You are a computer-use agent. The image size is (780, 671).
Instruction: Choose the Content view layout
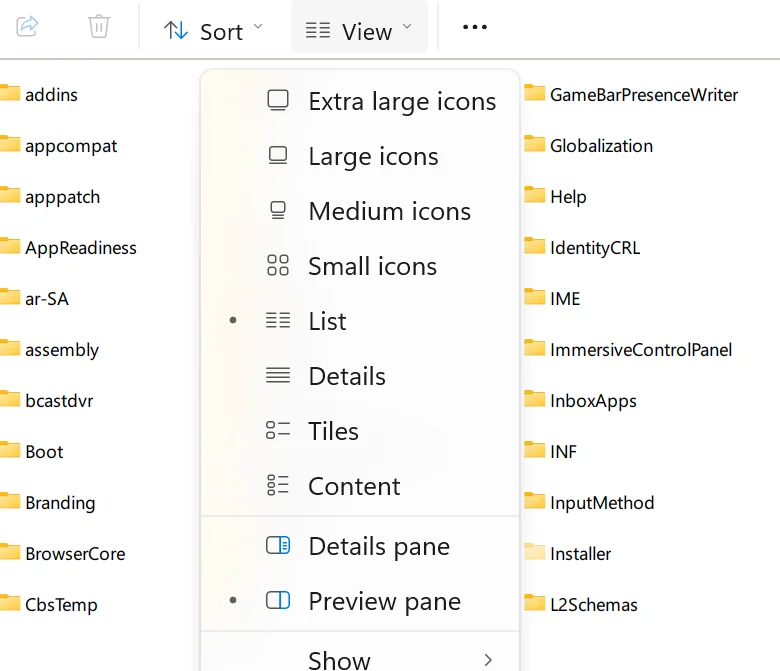pyautogui.click(x=360, y=486)
